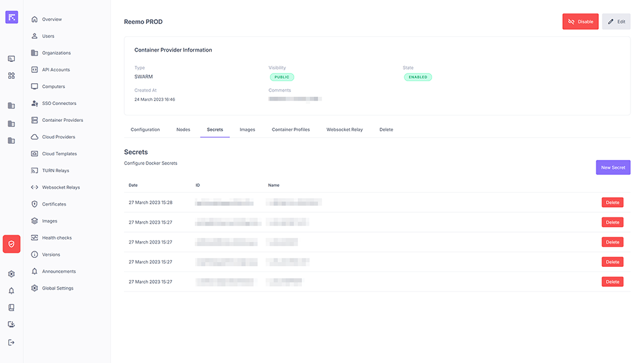Click the settings gear in left rail
Image resolution: width=644 pixels, height=363 pixels.
coord(12,274)
